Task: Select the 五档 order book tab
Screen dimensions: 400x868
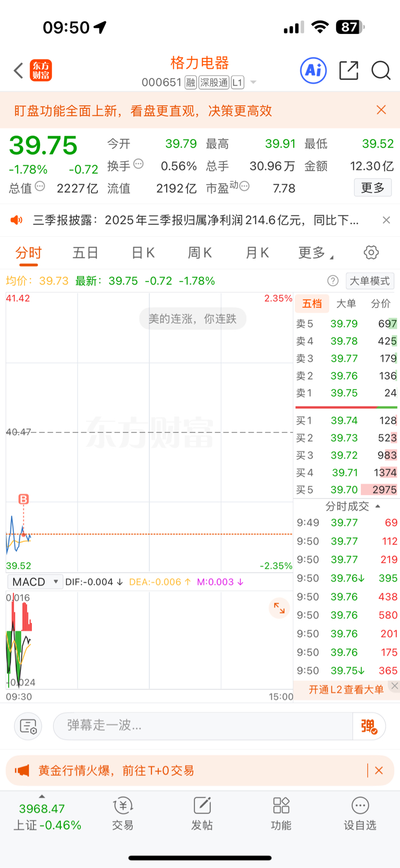Action: point(312,304)
